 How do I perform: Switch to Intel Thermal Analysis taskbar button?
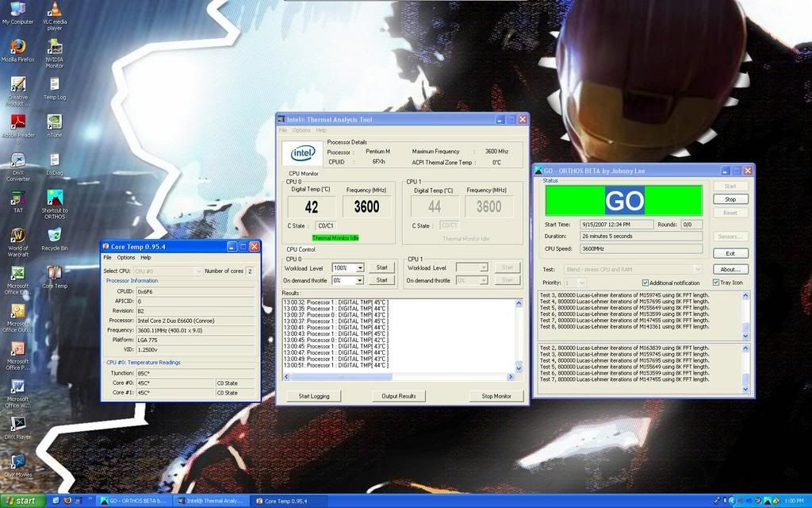pyautogui.click(x=211, y=502)
